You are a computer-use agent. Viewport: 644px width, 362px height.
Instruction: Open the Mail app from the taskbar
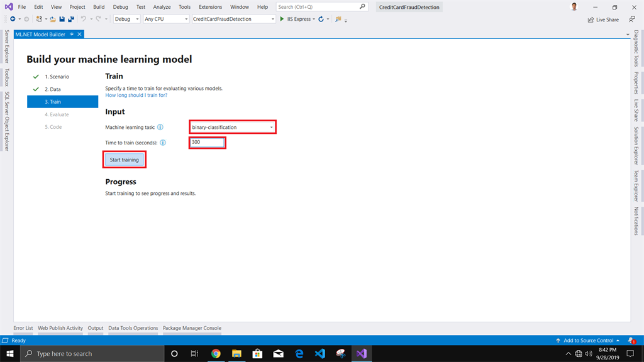pyautogui.click(x=279, y=353)
